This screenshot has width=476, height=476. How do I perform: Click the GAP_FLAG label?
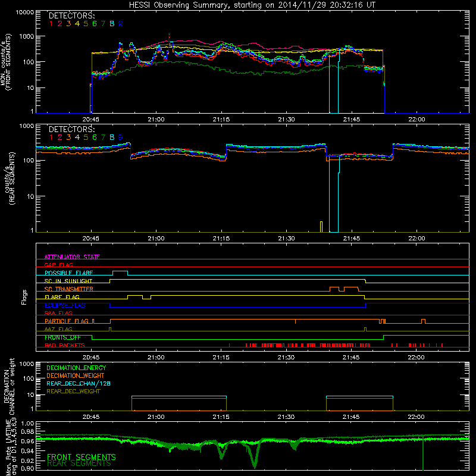click(58, 265)
